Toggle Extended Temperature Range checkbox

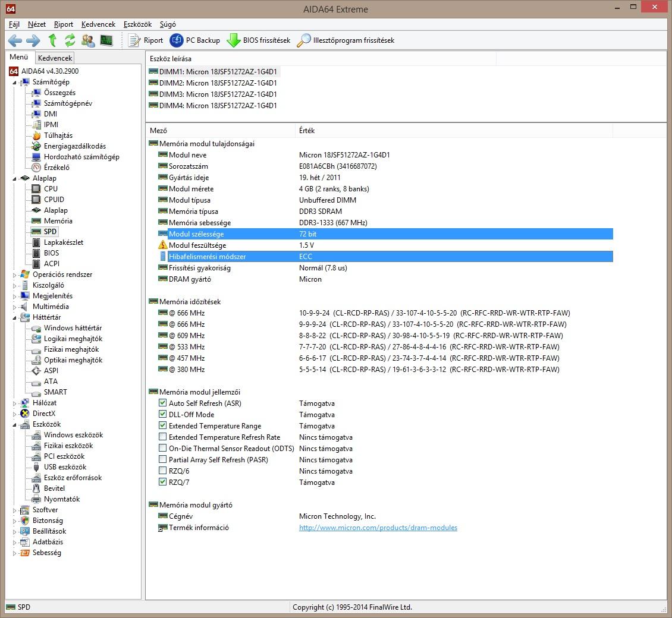pos(162,425)
